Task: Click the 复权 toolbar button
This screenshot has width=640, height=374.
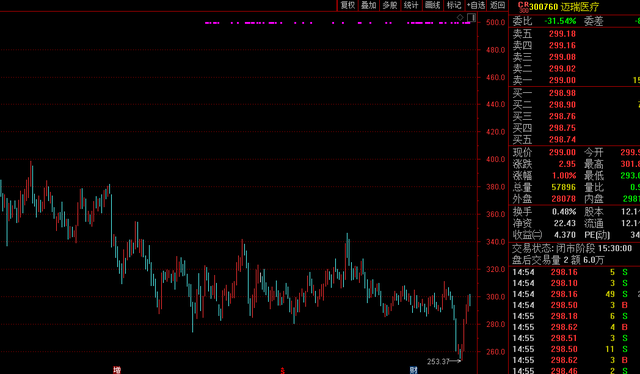Action: pyautogui.click(x=348, y=5)
